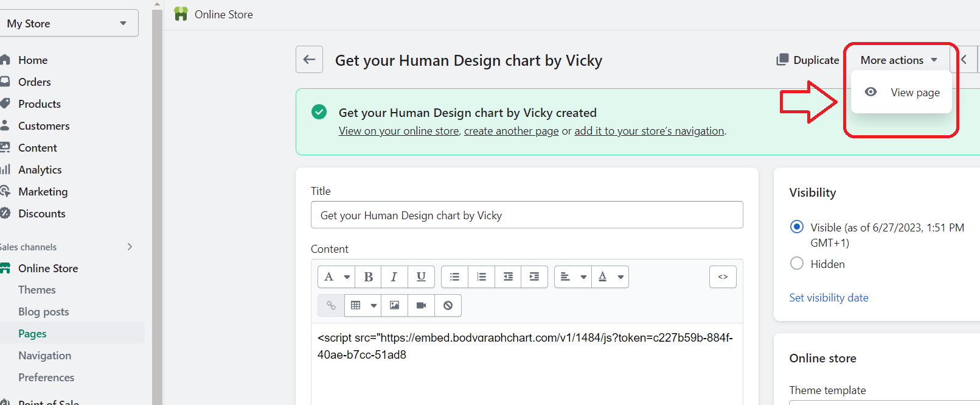
Task: Click the Online Store sidebar storefront icon
Action: 5,268
